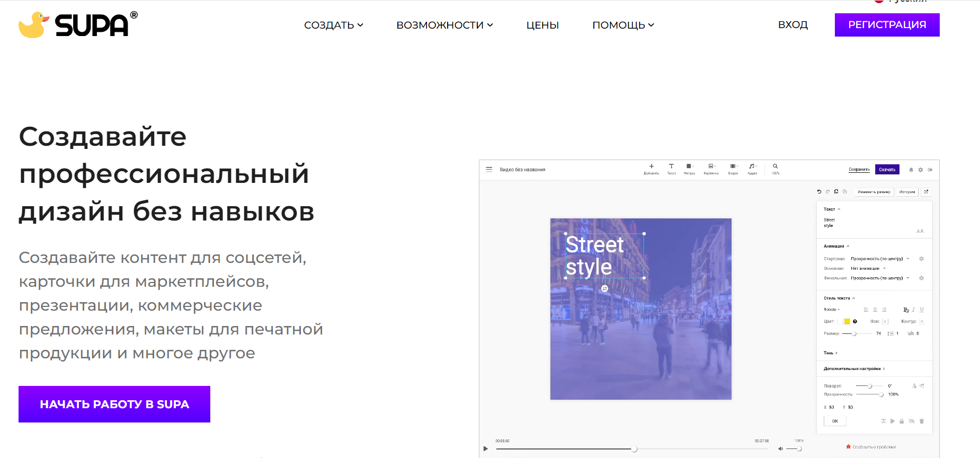Screen dimensions: 980x458
Task: Select the Текст tool in editor toolbar
Action: pos(671,169)
